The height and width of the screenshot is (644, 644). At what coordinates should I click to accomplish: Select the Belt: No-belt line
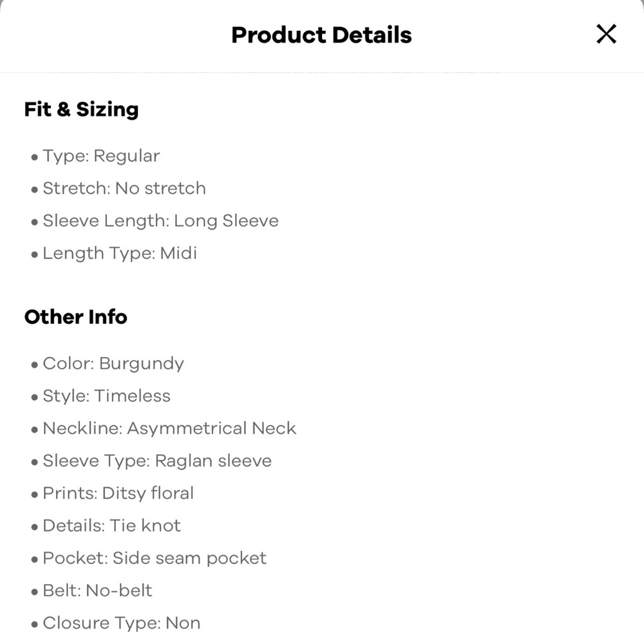(97, 591)
